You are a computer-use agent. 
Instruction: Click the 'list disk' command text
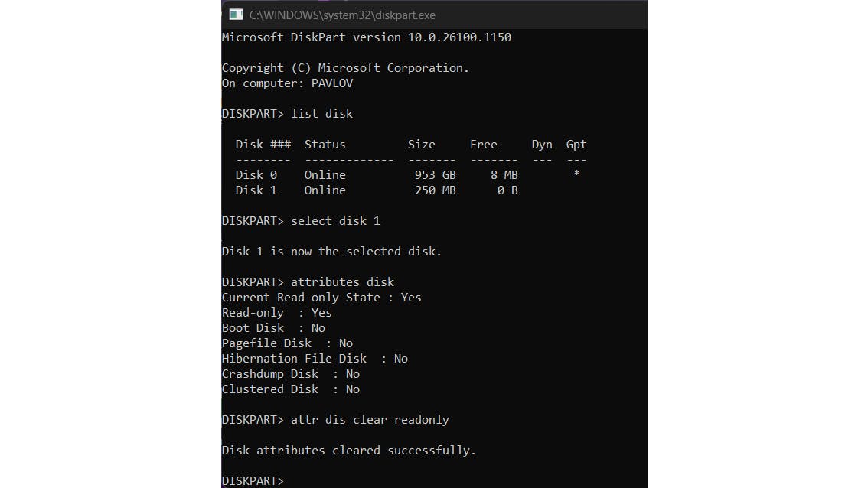[x=322, y=114]
